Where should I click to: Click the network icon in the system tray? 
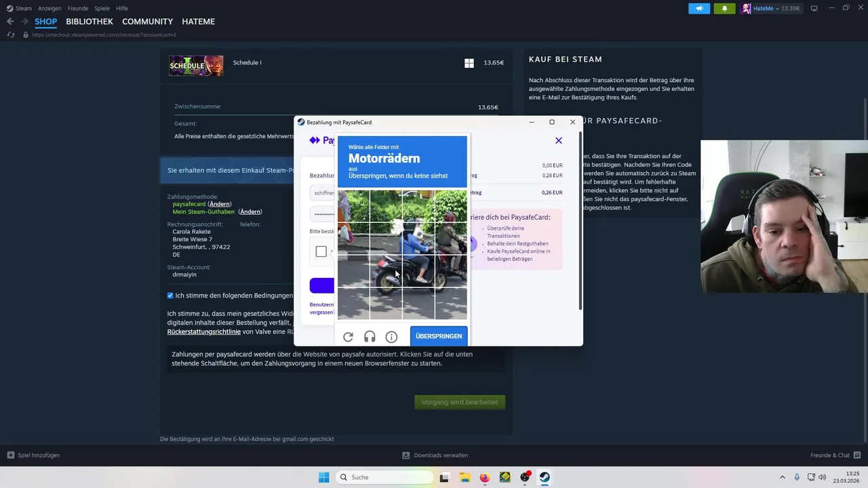[810, 477]
